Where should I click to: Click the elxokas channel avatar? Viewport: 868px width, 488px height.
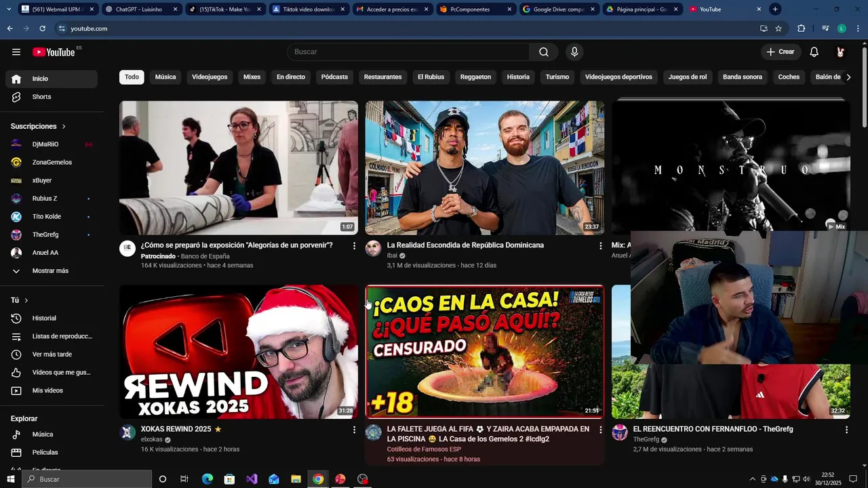(x=127, y=432)
